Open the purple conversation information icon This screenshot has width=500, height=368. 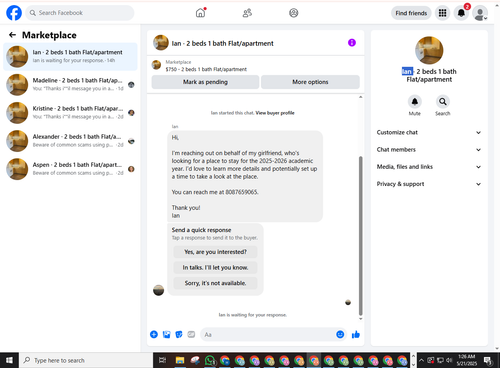coord(352,43)
